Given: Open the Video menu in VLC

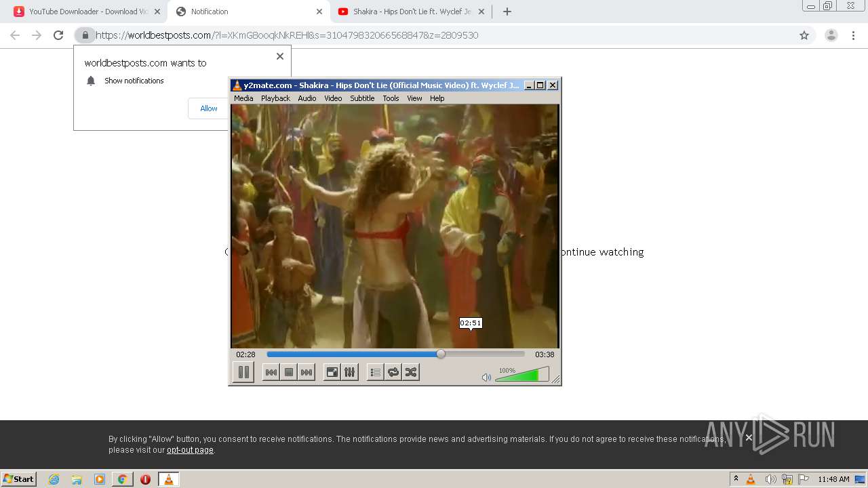Looking at the screenshot, I should pos(333,98).
